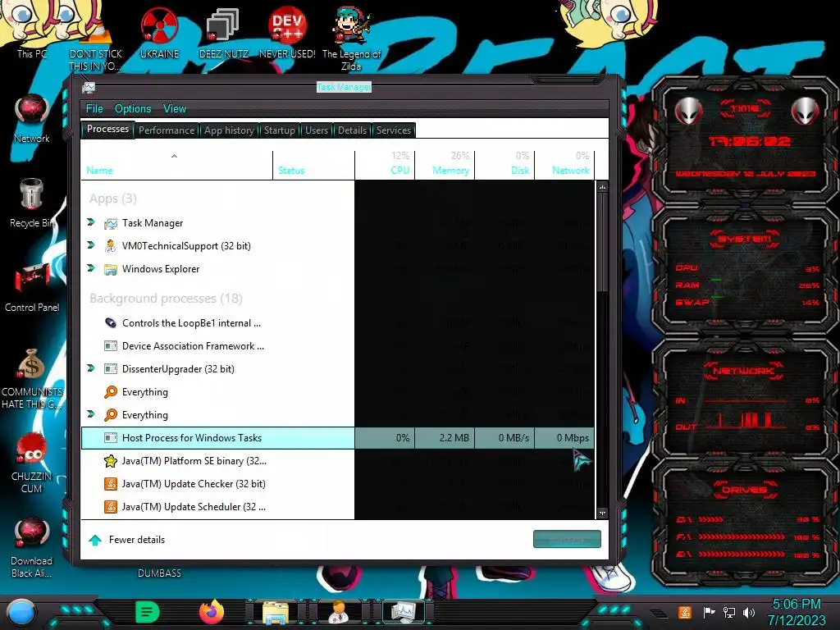Switch to the Startup tab
The width and height of the screenshot is (840, 630).
coord(279,130)
